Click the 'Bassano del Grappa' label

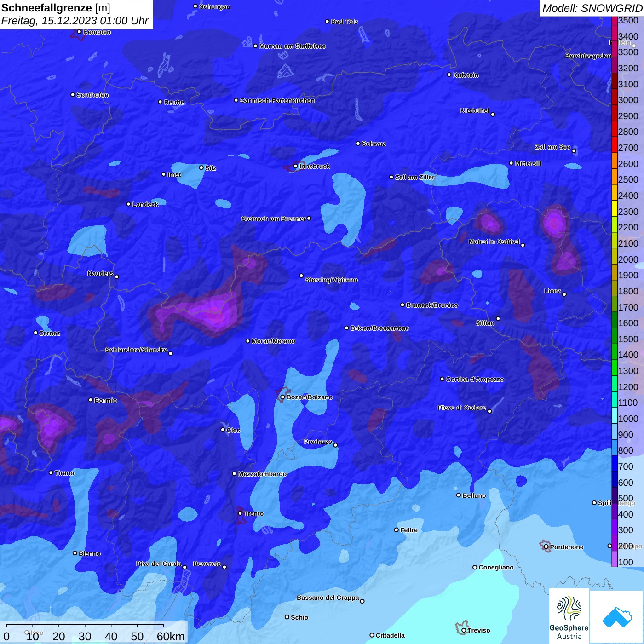point(328,598)
